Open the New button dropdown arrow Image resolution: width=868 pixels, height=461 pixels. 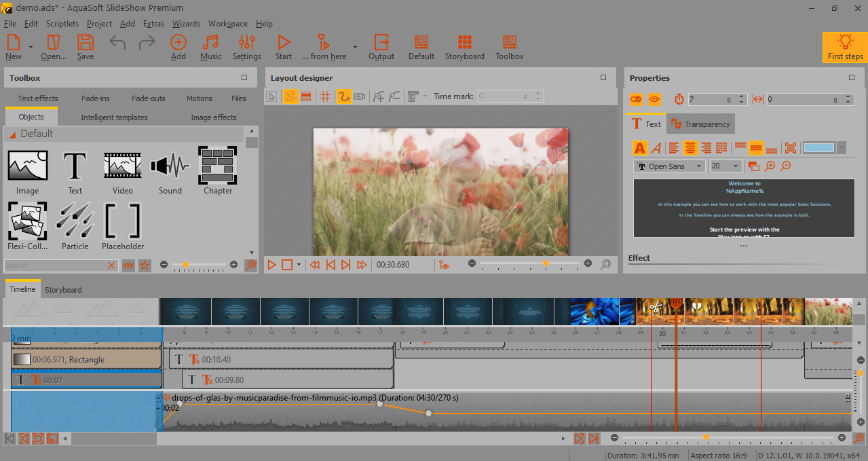click(x=31, y=47)
